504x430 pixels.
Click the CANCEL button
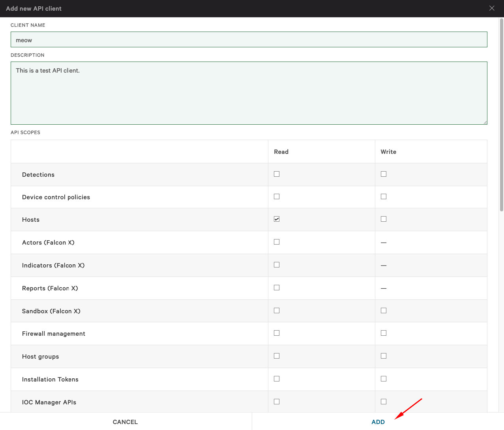(x=126, y=422)
